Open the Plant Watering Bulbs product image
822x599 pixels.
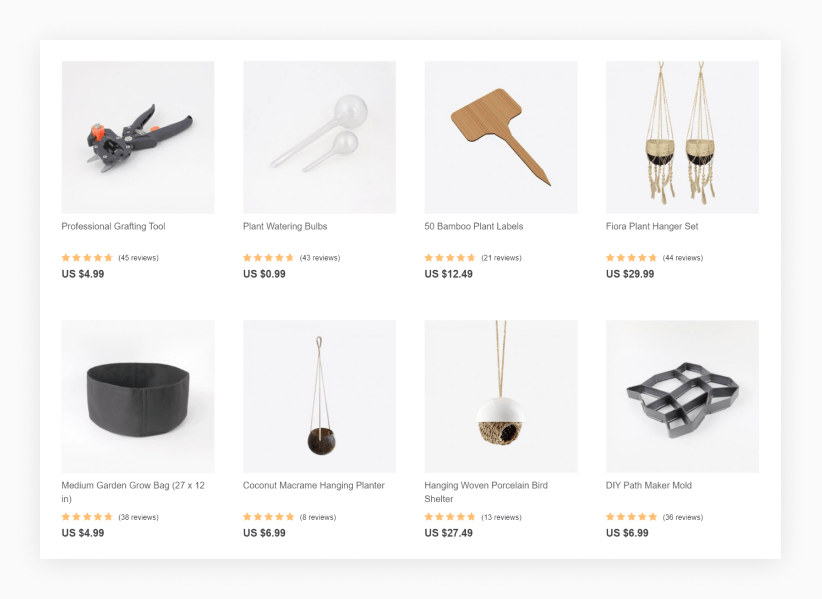(319, 137)
